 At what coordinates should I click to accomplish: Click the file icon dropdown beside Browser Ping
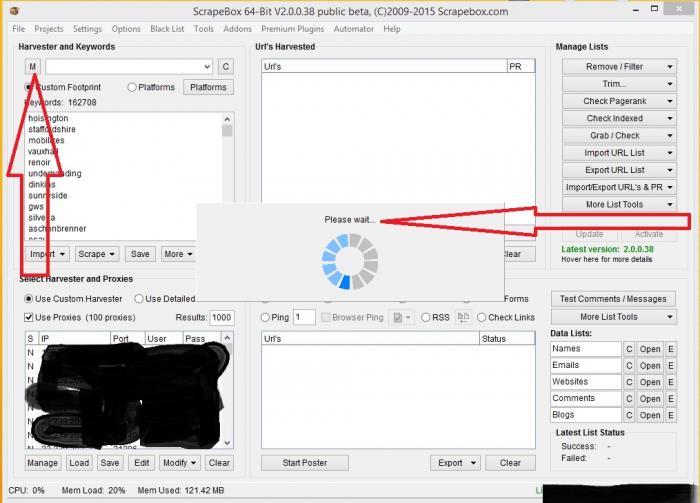[402, 317]
